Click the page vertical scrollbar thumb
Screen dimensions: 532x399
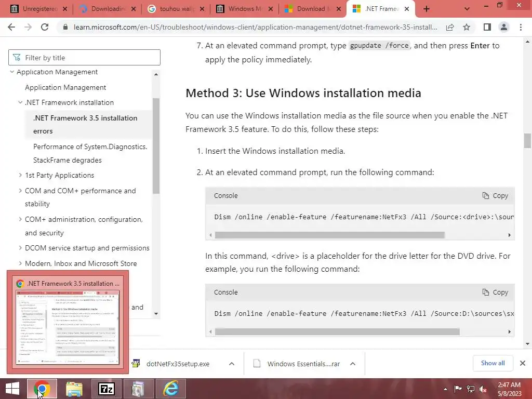[527, 141]
